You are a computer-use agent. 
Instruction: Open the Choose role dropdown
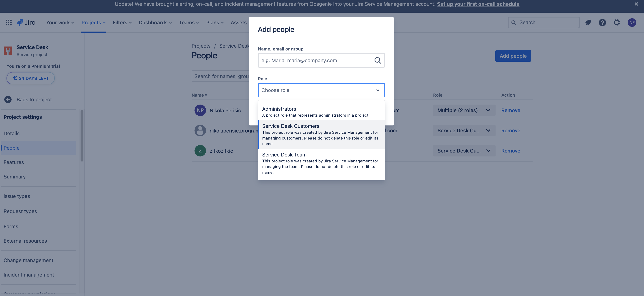[x=321, y=90]
